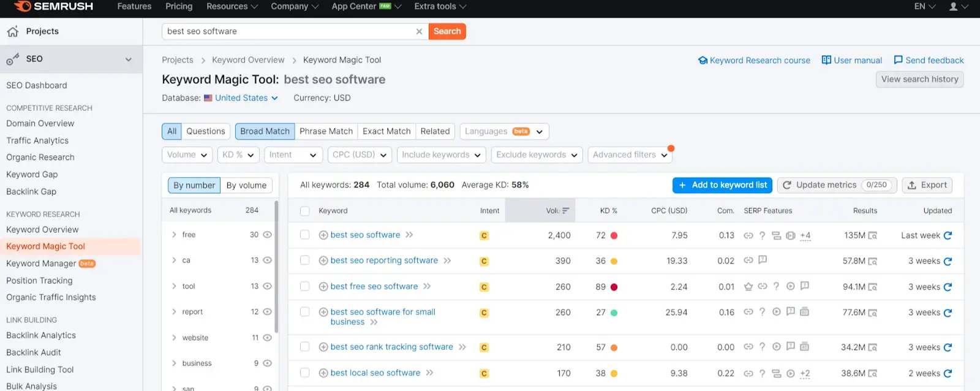Click yellow KD dot for best seo reporting software
This screenshot has height=391, width=980.
614,261
